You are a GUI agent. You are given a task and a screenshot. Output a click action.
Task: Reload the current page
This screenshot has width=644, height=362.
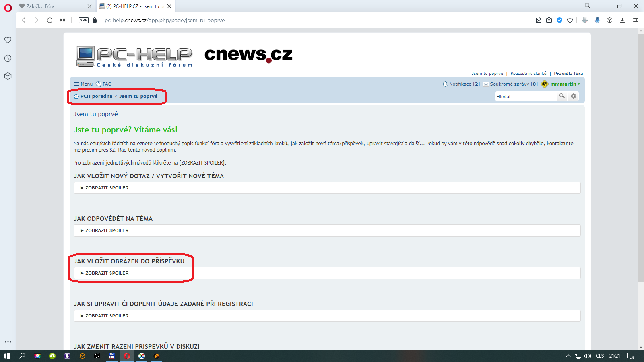50,20
